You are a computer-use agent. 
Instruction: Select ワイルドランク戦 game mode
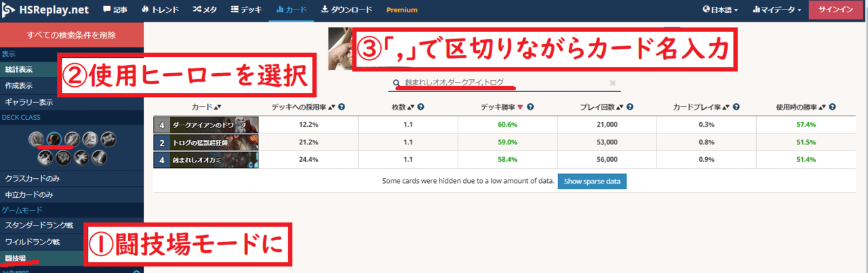click(72, 242)
